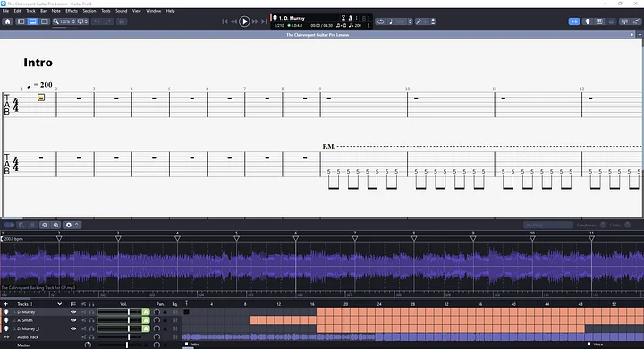Viewport: 644px width, 349px height.
Task: Jump to the last bar
Action: click(264, 21)
